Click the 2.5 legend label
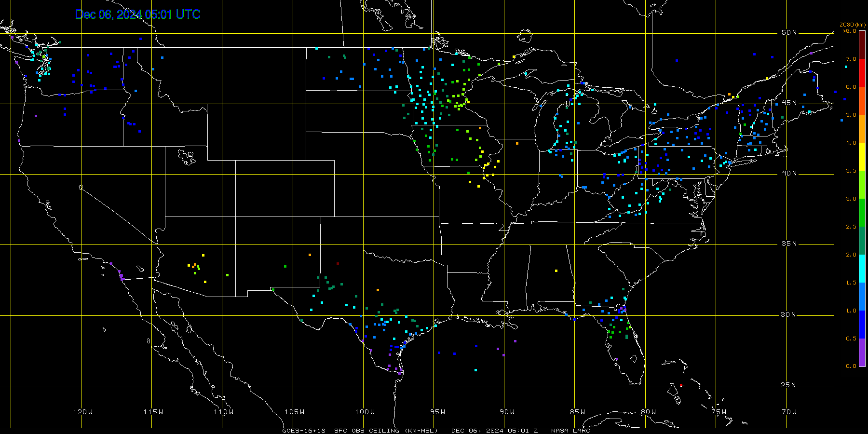Image resolution: width=868 pixels, height=434 pixels. tap(851, 227)
